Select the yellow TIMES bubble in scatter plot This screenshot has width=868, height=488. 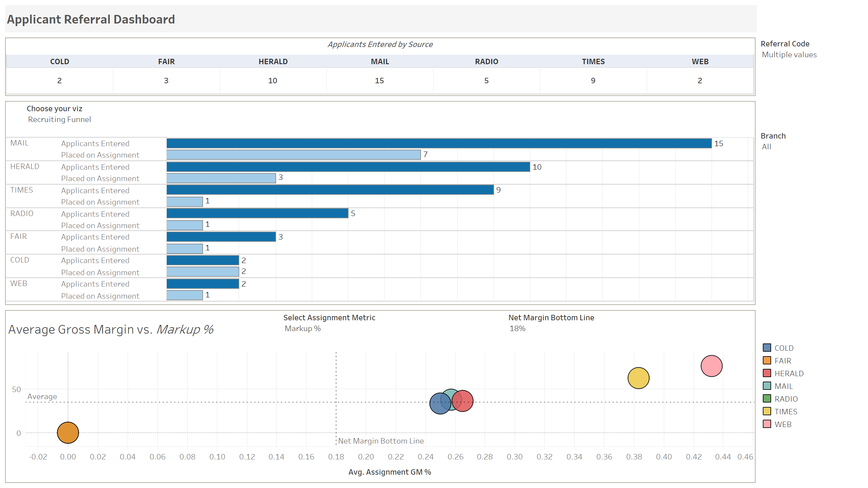click(x=639, y=378)
